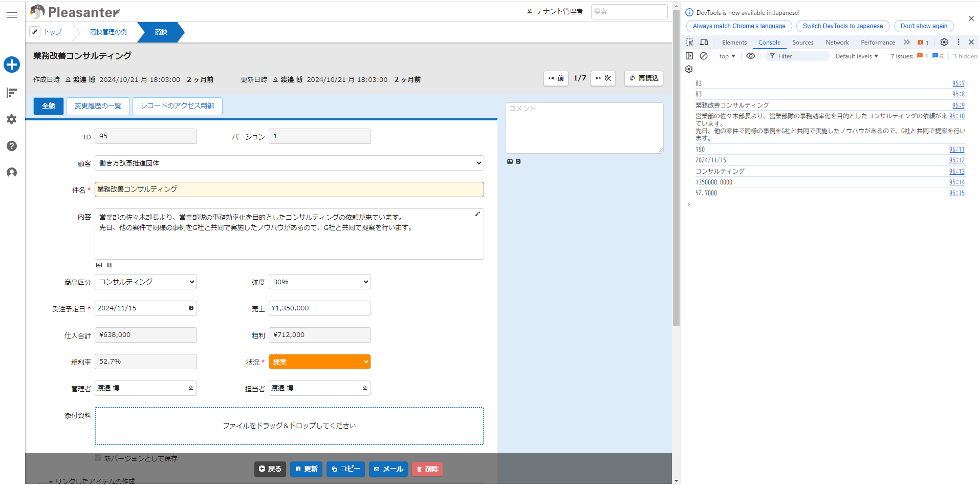The height and width of the screenshot is (485, 980).
Task: Open DevTools settings gear icon
Action: pyautogui.click(x=944, y=43)
